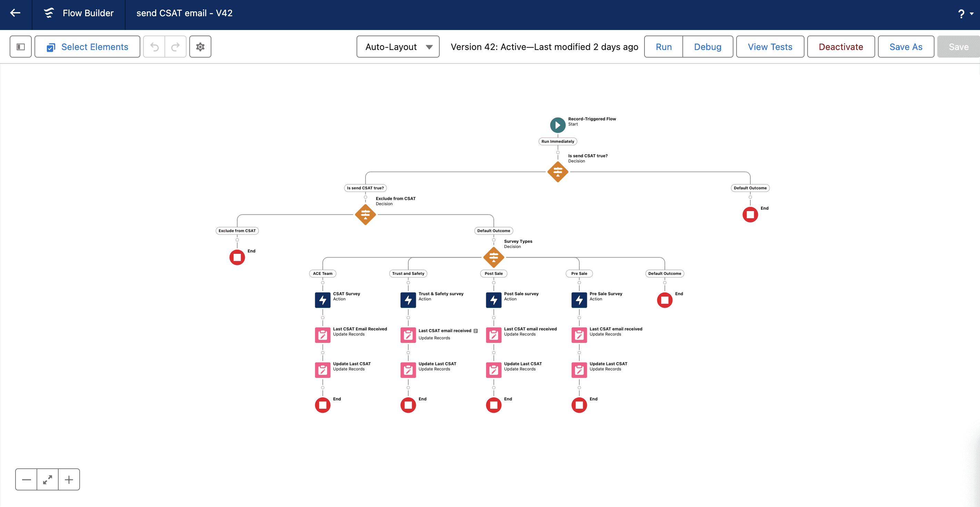Enable Select Elements mode
This screenshot has height=507, width=980.
[88, 47]
